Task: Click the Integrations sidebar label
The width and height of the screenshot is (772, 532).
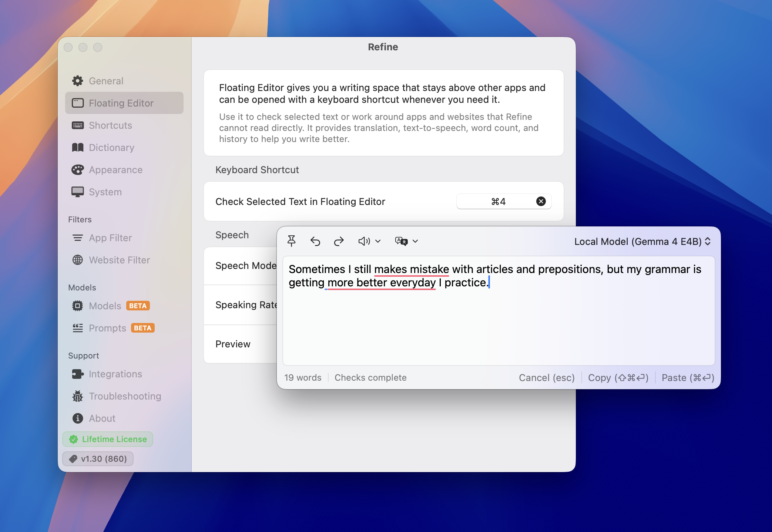Action: coord(115,374)
